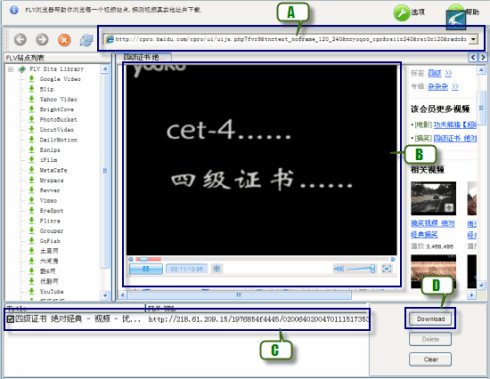Open the address bar URL dropdown
This screenshot has width=490, height=379.
473,39
